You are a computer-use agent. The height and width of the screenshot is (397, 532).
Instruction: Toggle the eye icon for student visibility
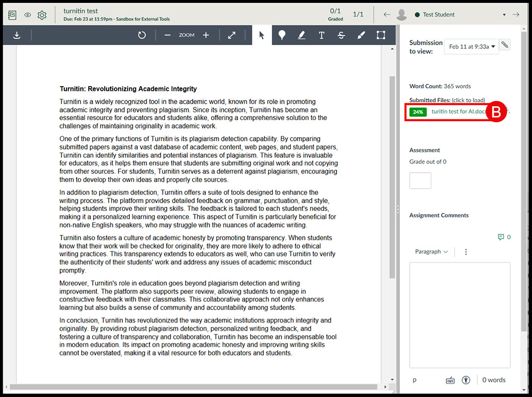28,15
